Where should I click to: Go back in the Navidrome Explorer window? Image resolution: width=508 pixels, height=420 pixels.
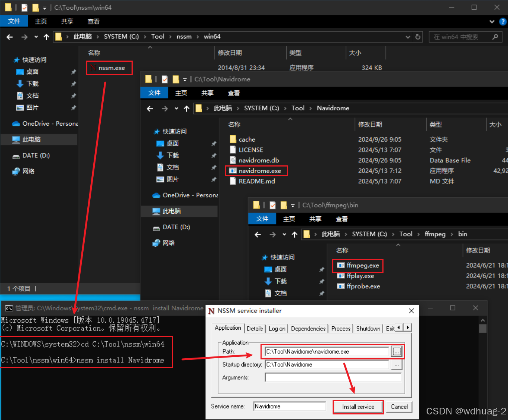click(x=150, y=109)
